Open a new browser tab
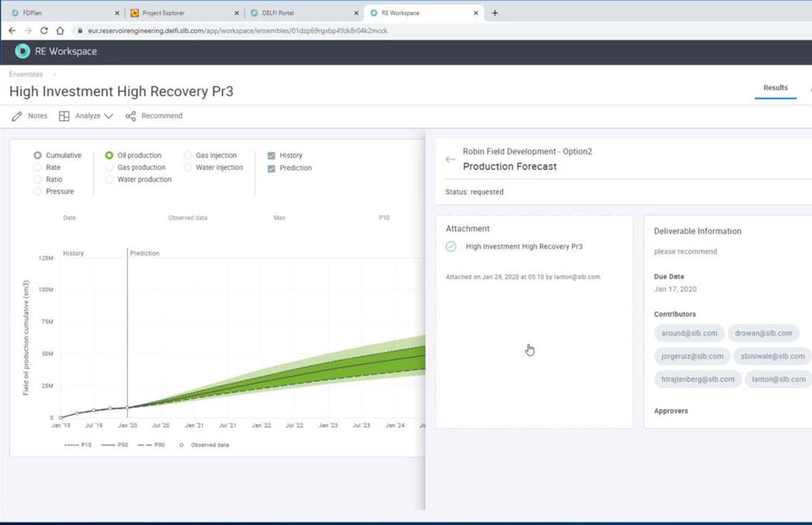 494,13
